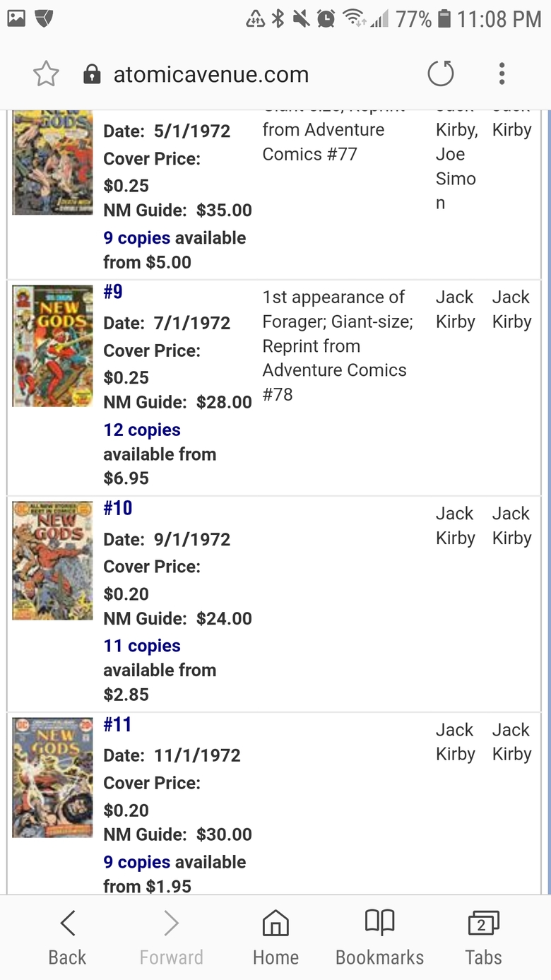View 11 copies available for #10

coord(142,646)
